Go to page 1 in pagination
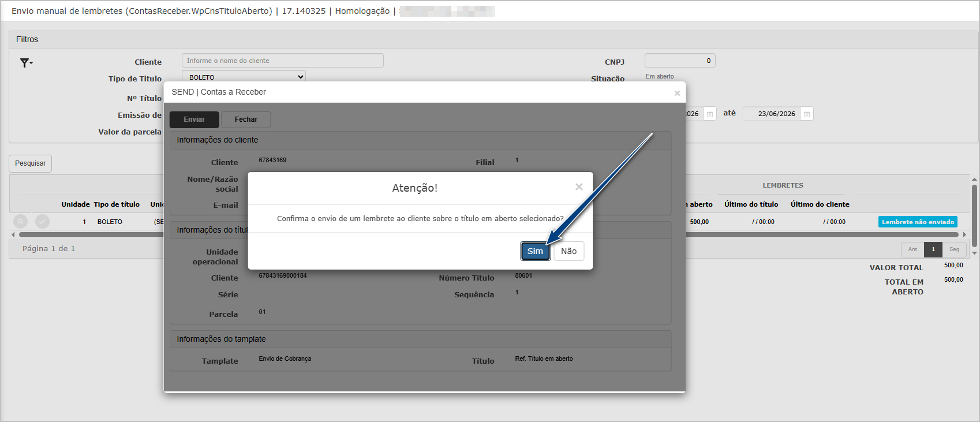This screenshot has height=422, width=980. click(x=933, y=249)
